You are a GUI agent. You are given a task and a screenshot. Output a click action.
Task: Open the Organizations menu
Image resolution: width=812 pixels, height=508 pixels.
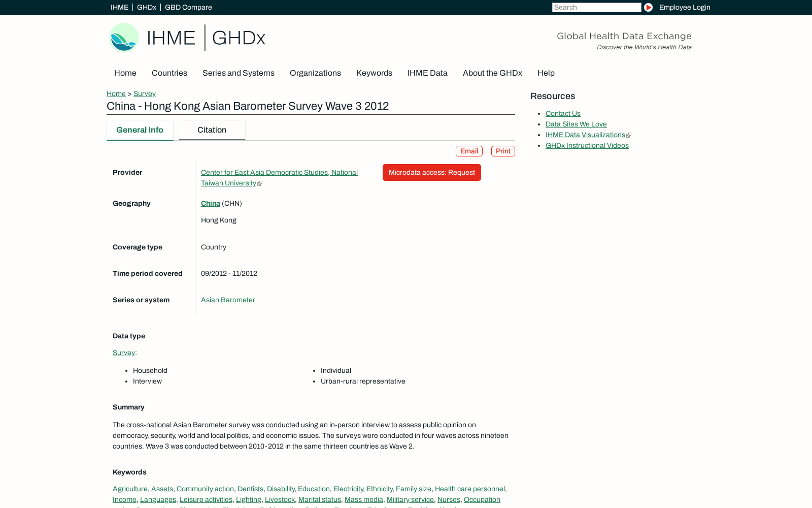point(315,73)
